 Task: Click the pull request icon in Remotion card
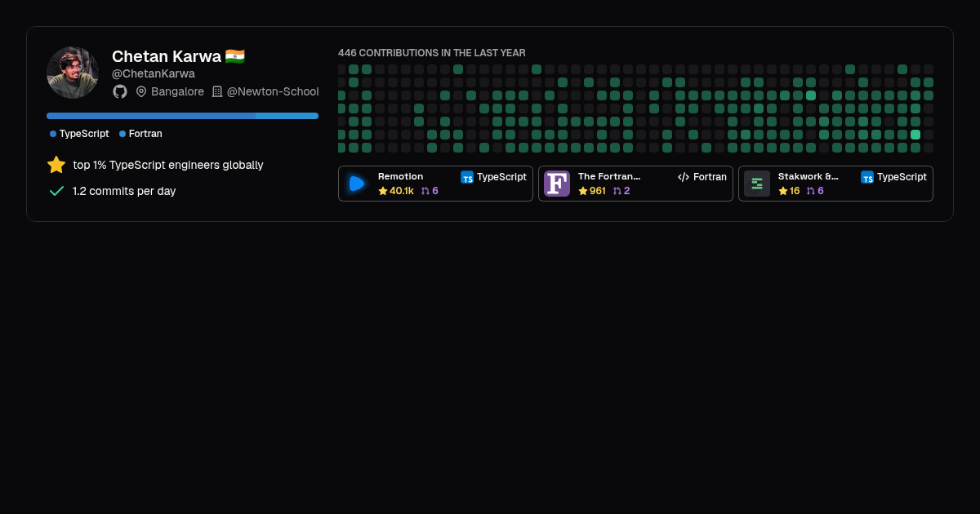[x=425, y=191]
